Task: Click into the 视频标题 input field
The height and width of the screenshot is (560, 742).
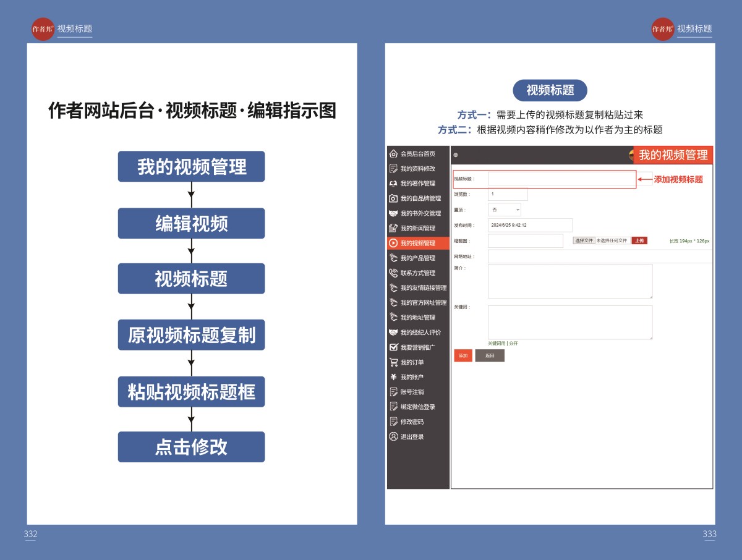Action: 561,179
